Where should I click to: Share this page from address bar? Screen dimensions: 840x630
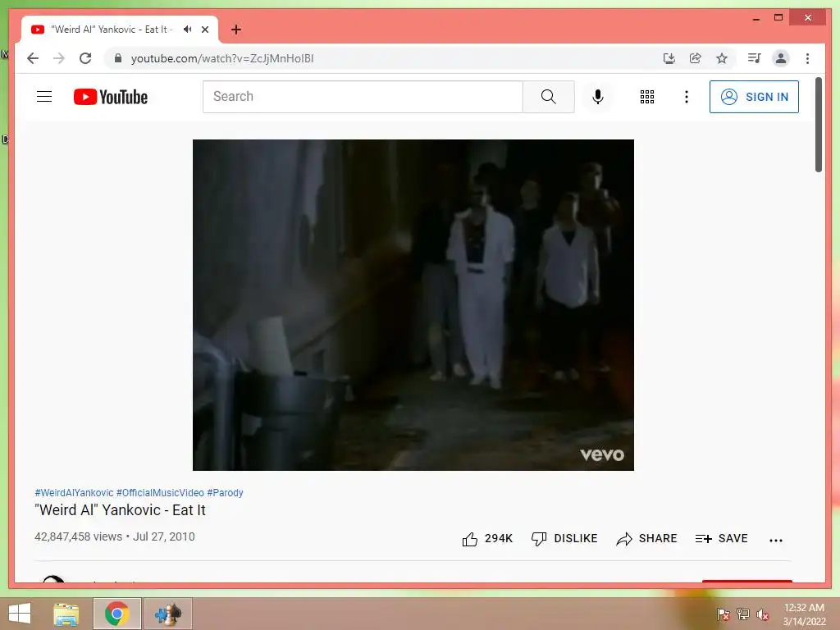point(696,58)
